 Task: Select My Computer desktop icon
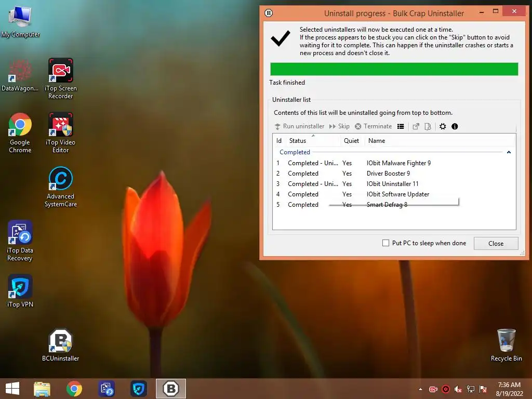(20, 22)
